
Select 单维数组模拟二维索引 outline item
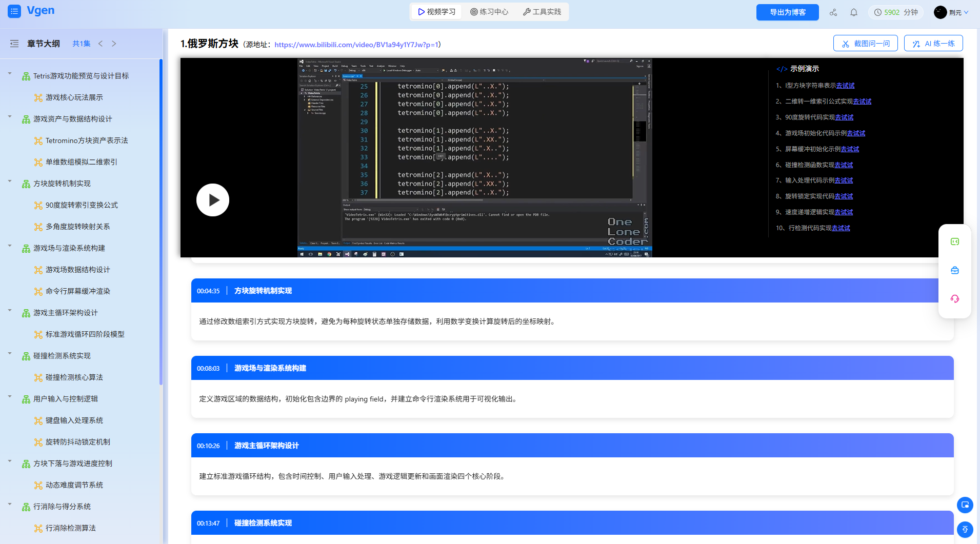click(x=82, y=162)
